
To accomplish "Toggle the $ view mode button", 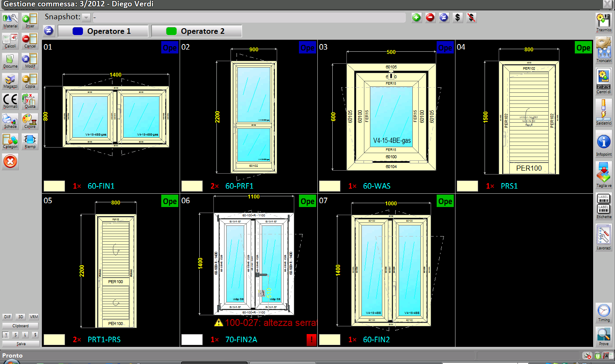I will (35, 335).
